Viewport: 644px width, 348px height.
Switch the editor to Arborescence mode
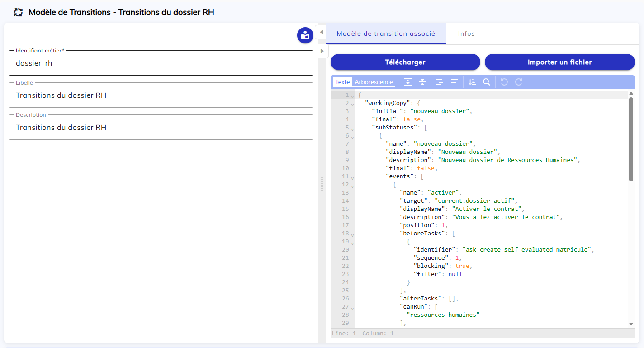coord(374,82)
